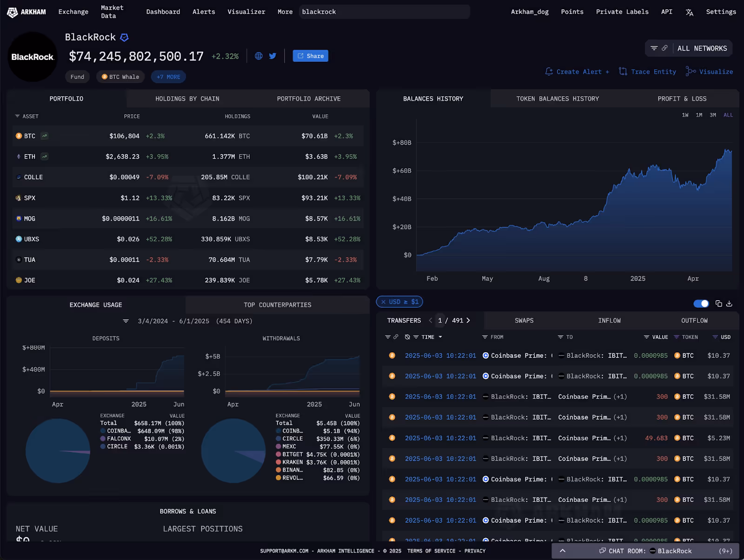The image size is (744, 560).
Task: Open the SWAPS tab
Action: point(524,321)
